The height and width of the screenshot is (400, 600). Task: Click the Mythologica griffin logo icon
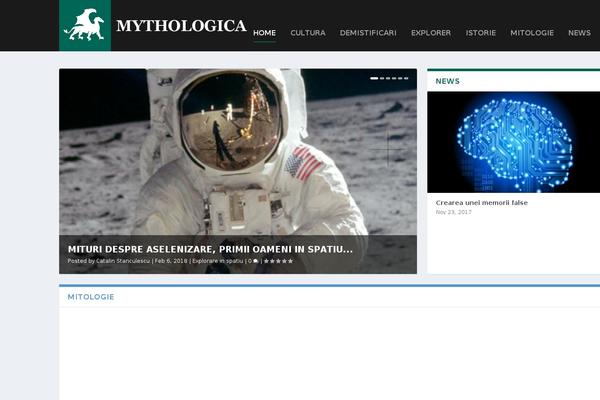[85, 25]
